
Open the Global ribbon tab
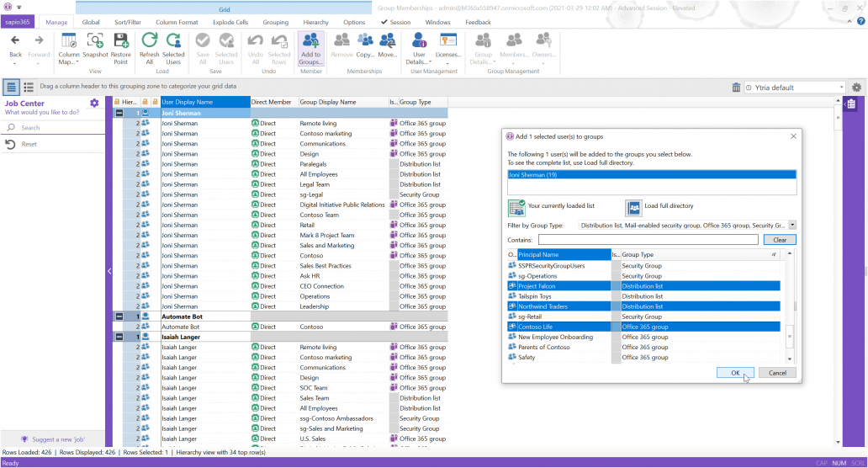tap(91, 22)
